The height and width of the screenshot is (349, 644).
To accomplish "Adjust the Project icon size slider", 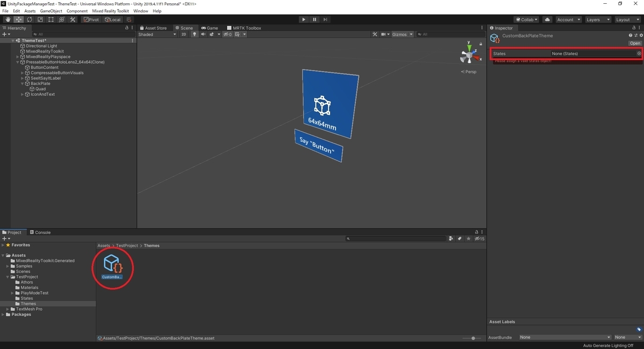I will [472, 338].
